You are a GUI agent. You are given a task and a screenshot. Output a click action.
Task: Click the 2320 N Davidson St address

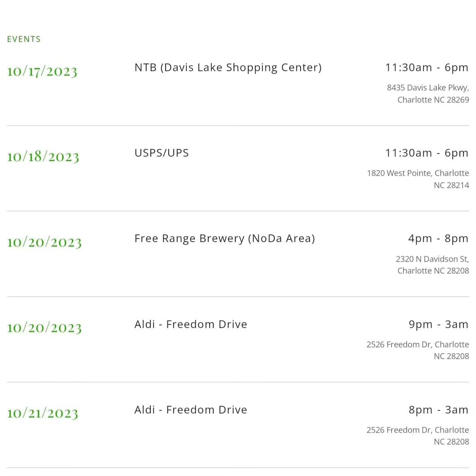pyautogui.click(x=432, y=259)
